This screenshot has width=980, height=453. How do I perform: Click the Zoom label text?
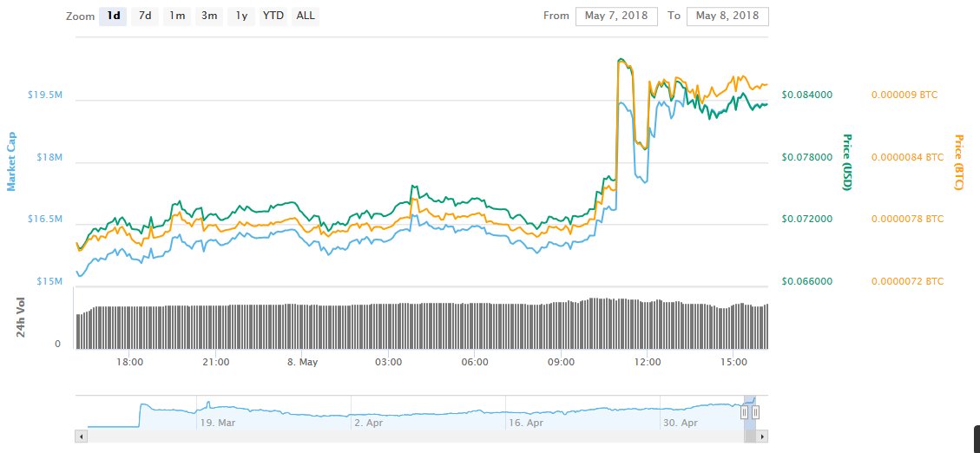[79, 16]
